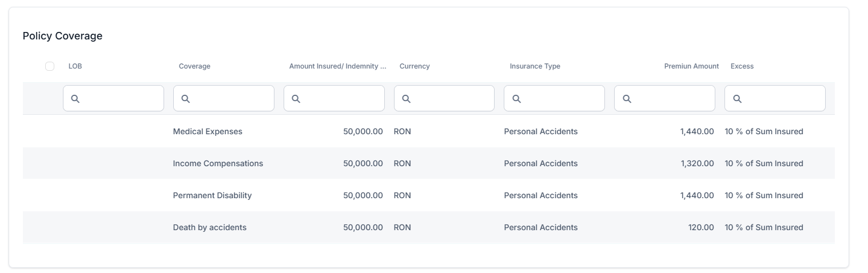
Task: Sort by Premiun Amount column header
Action: pyautogui.click(x=691, y=66)
